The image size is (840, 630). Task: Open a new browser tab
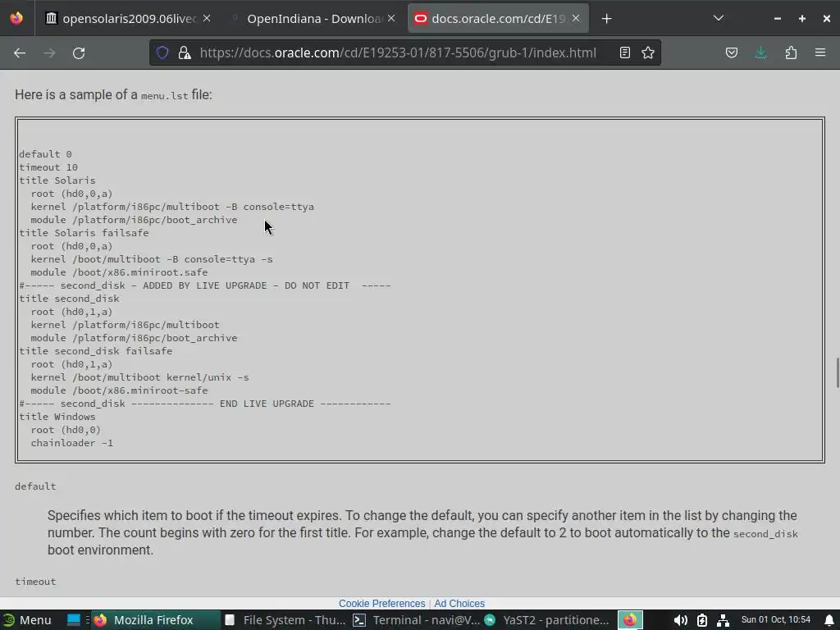click(606, 19)
